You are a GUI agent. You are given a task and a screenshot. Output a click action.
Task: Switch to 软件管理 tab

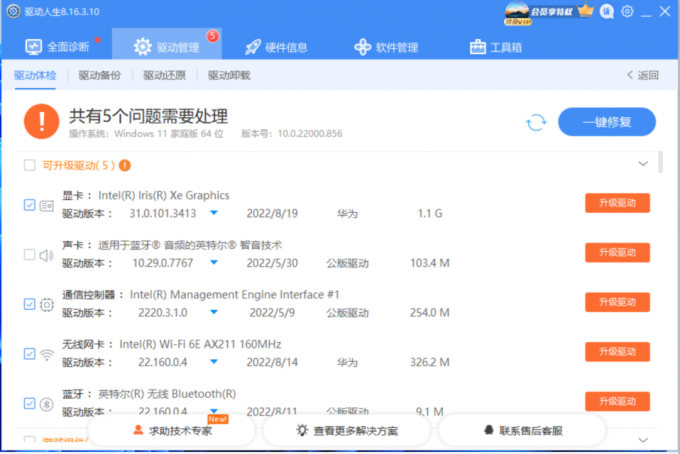(x=386, y=47)
